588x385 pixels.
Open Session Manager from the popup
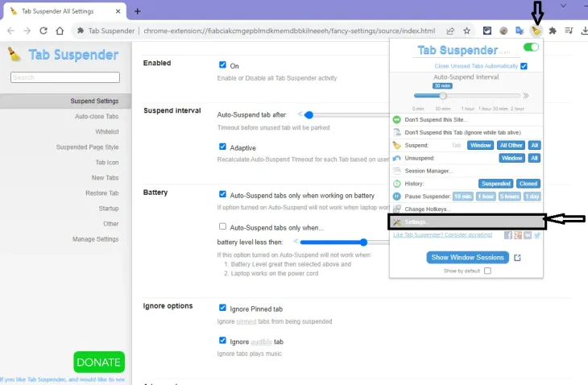tap(428, 171)
